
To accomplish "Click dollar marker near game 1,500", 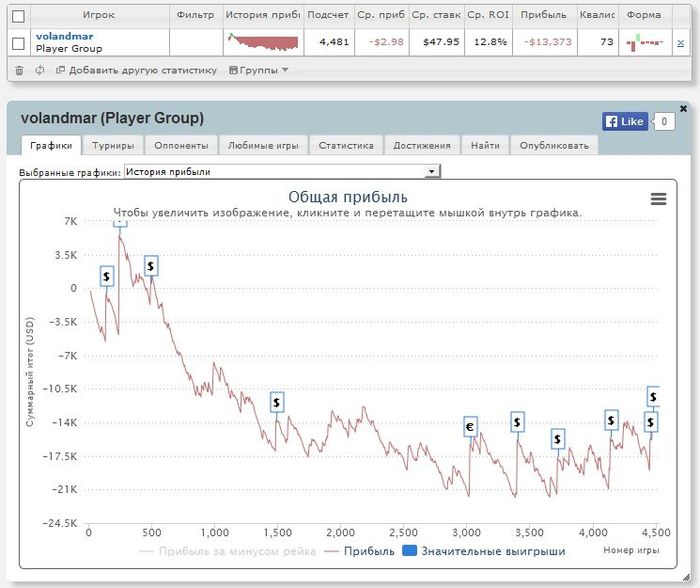I will coord(277,402).
